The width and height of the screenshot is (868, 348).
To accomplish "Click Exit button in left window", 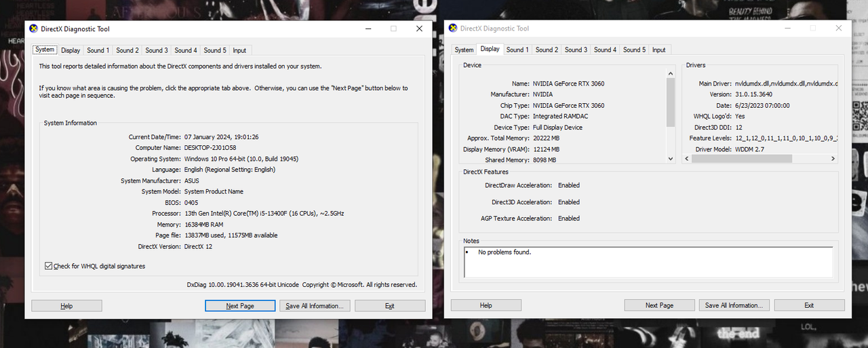I will [x=390, y=306].
